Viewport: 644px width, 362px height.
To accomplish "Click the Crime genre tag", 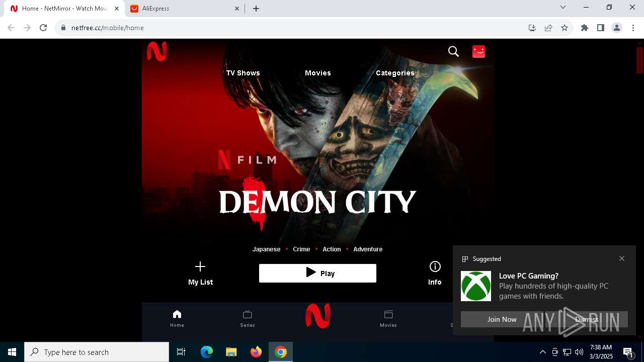I will point(301,249).
